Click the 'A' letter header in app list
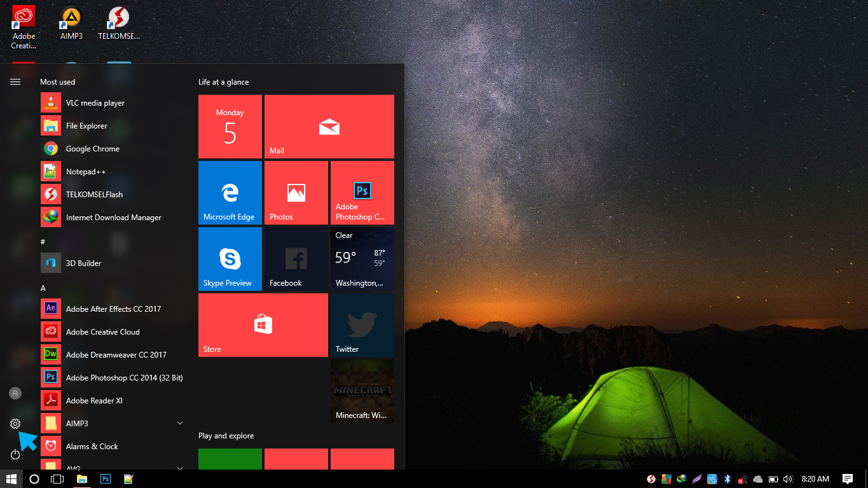Viewport: 868px width, 488px height. pyautogui.click(x=43, y=288)
